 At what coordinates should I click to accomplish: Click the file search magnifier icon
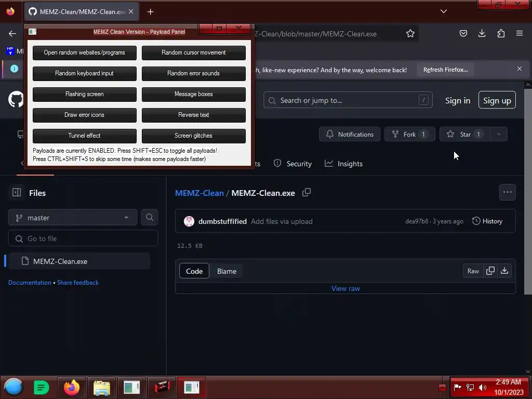150,218
